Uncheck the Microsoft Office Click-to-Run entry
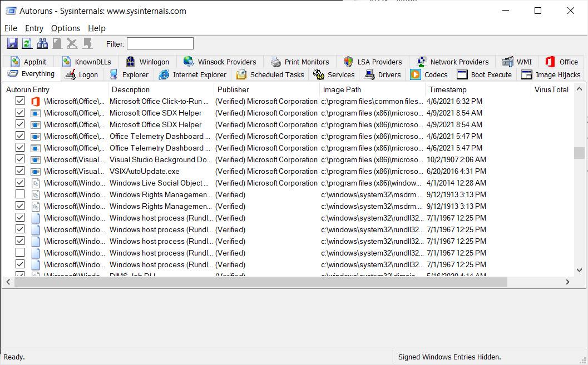The height and width of the screenshot is (365, 588). coord(20,101)
